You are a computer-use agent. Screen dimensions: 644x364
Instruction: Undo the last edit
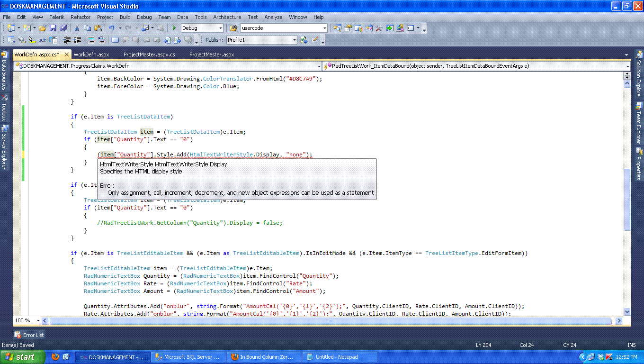pos(111,28)
